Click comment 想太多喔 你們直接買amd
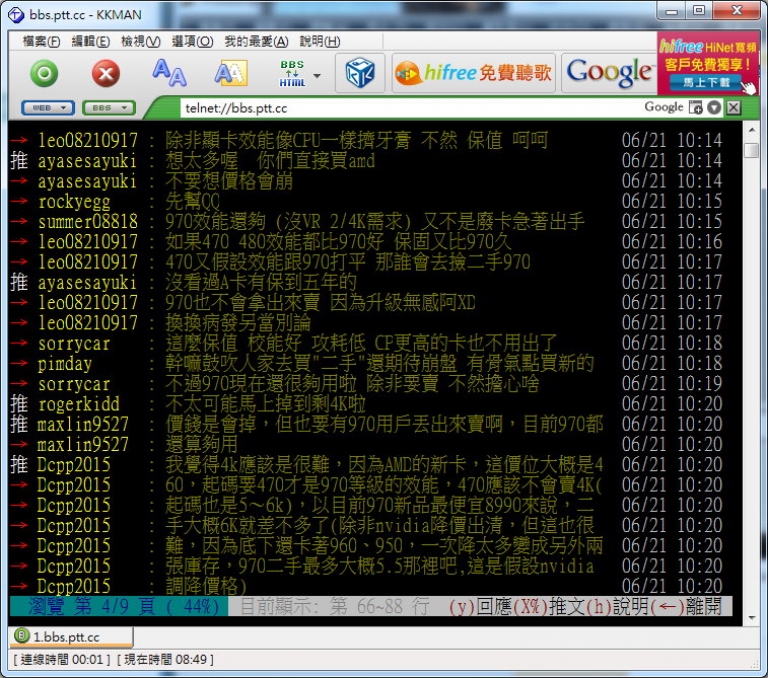The width and height of the screenshot is (768, 678). (x=270, y=161)
